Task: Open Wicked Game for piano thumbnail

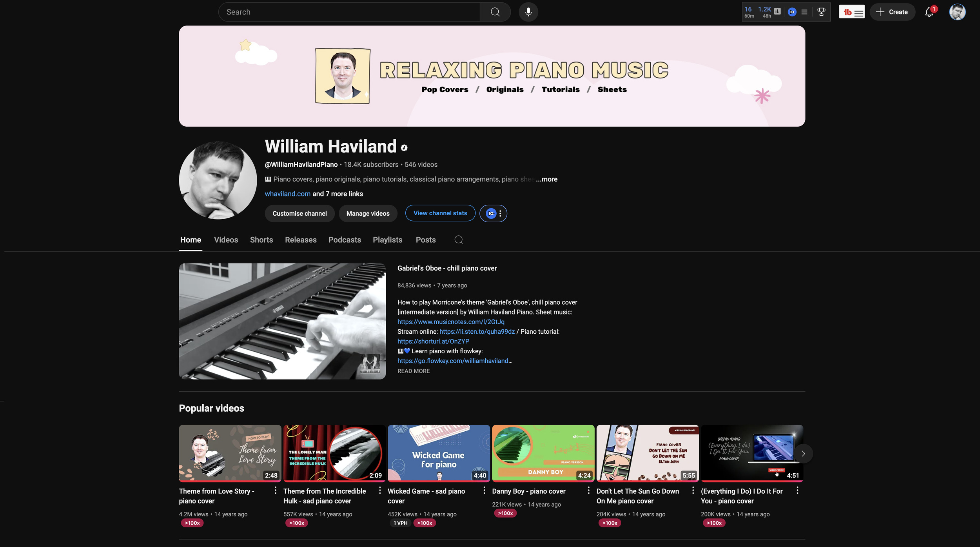Action: [439, 453]
